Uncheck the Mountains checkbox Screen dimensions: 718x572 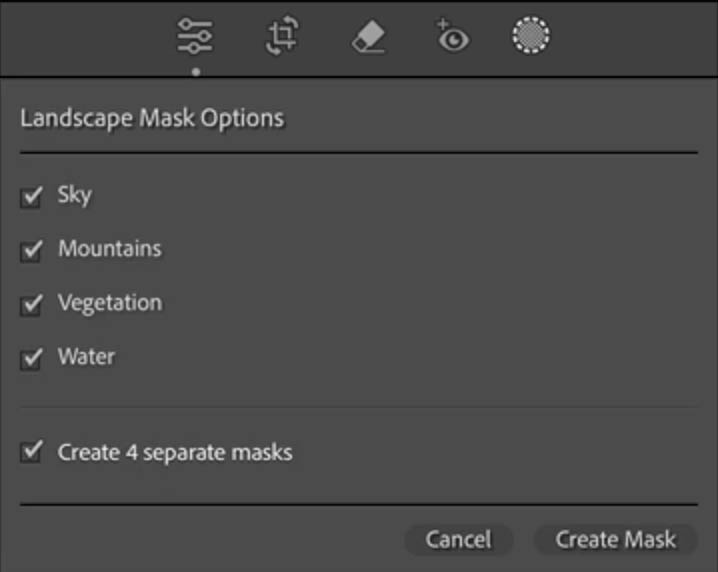point(31,251)
